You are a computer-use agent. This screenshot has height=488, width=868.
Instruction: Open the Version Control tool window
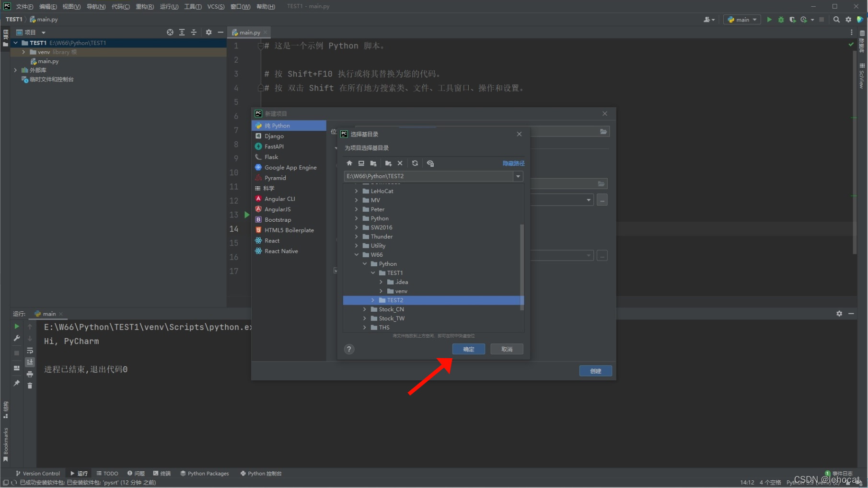pos(38,473)
